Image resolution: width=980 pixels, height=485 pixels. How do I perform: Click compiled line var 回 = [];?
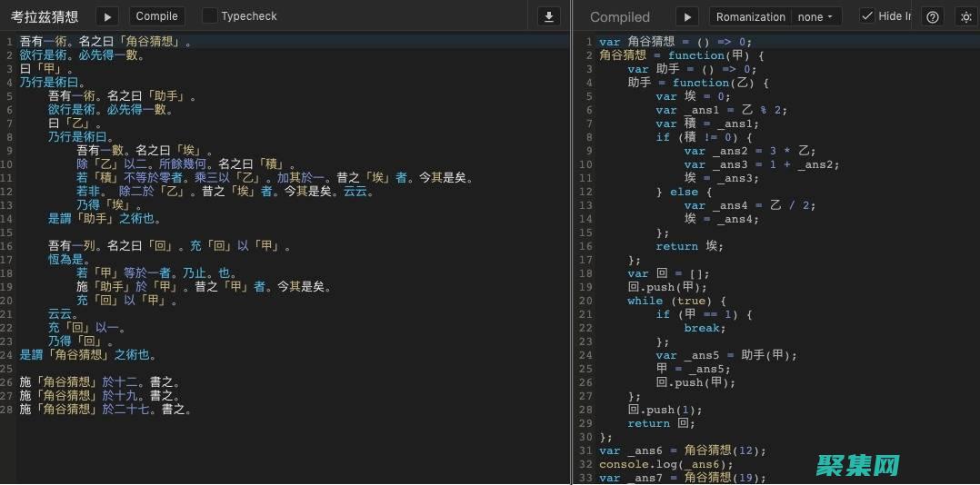(x=669, y=273)
